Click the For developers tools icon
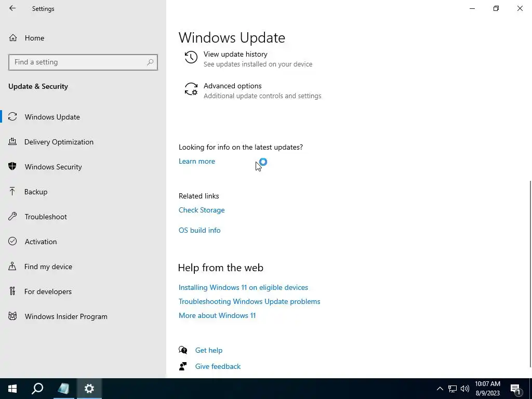The width and height of the screenshot is (532, 399). [12, 291]
